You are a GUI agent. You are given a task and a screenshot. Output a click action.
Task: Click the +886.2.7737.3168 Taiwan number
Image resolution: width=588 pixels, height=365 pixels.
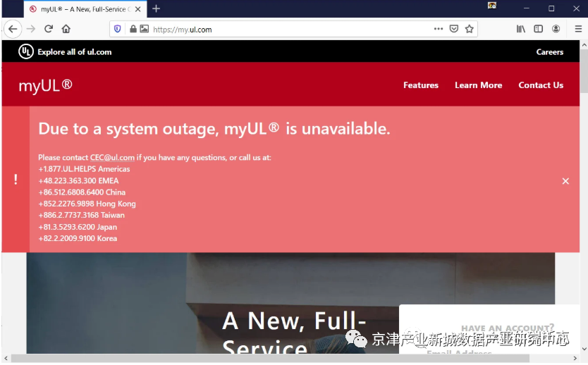click(81, 215)
